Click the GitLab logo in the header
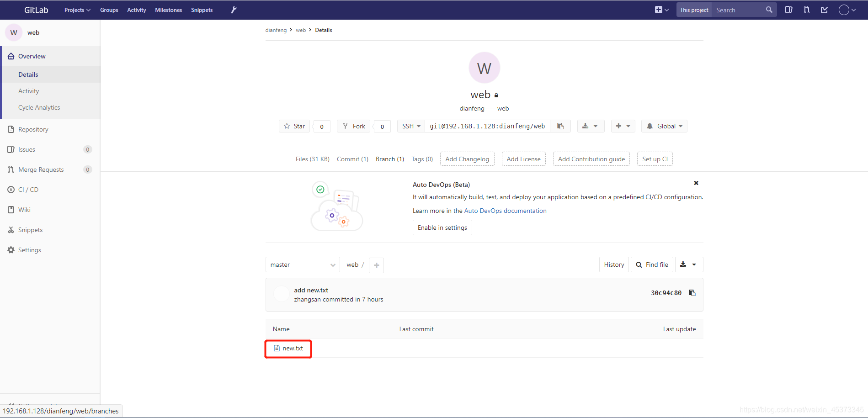The height and width of the screenshot is (418, 868). pos(36,10)
